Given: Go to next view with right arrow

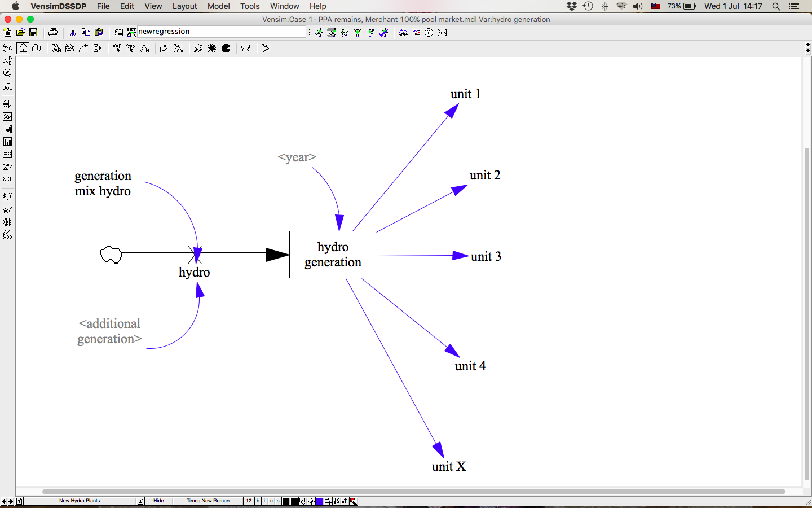Looking at the screenshot, I should coord(11,501).
